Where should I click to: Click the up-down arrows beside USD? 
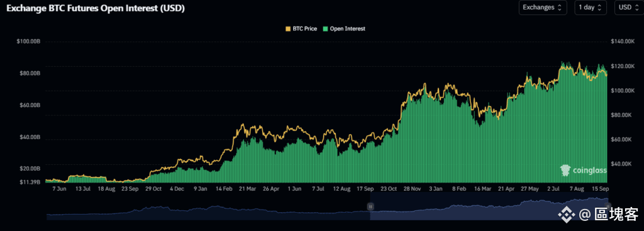635,8
